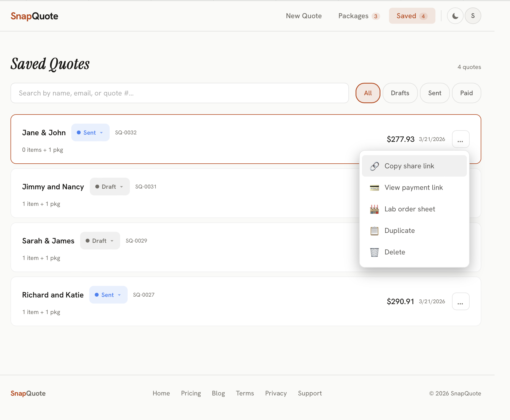Choose Copy share link from menu
The image size is (510, 420).
tap(414, 166)
